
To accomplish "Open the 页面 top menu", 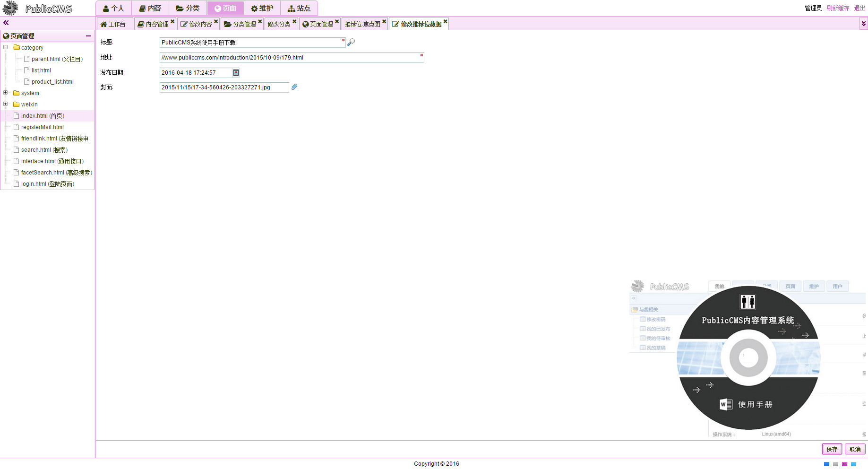I will (x=225, y=8).
